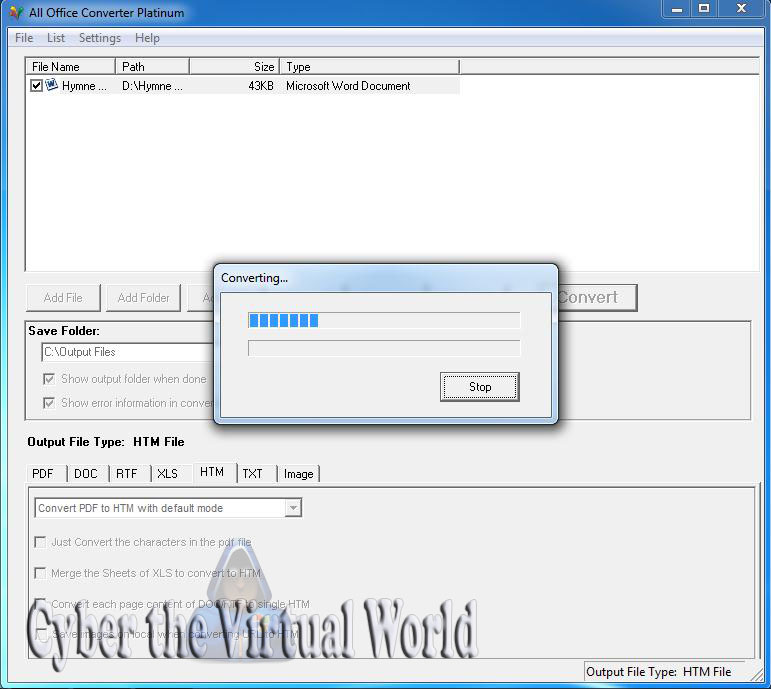The image size is (771, 689).
Task: Maximize the All Office Converter window
Action: (x=704, y=9)
